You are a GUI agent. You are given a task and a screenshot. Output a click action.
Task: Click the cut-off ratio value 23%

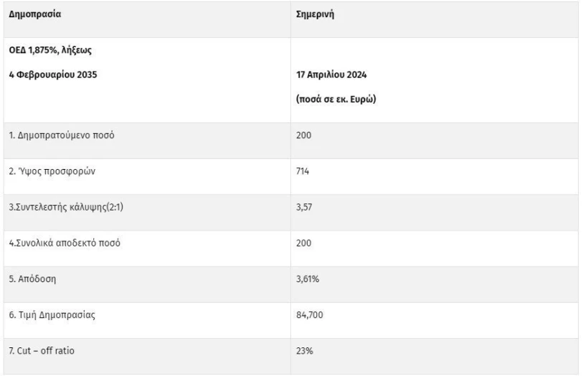tap(305, 351)
